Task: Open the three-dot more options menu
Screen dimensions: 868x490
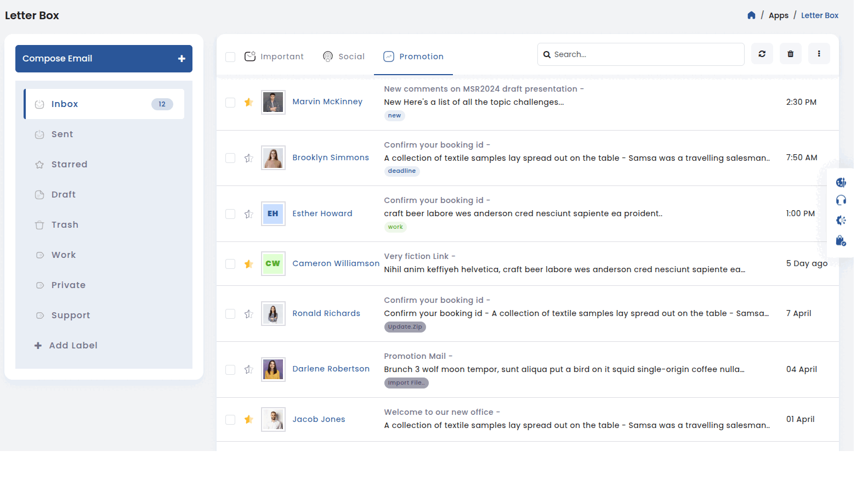Action: [819, 54]
